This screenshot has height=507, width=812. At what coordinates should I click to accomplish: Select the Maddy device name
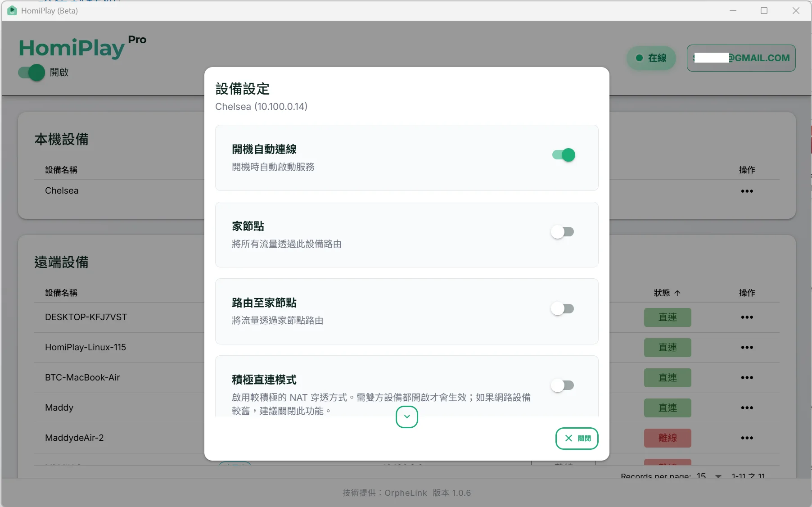click(x=59, y=408)
